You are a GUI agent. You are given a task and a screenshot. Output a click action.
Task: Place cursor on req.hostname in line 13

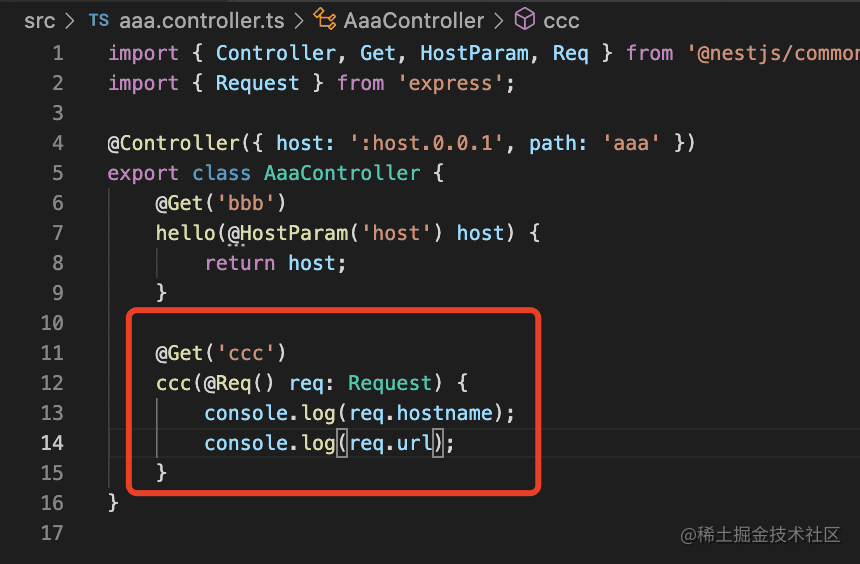421,413
